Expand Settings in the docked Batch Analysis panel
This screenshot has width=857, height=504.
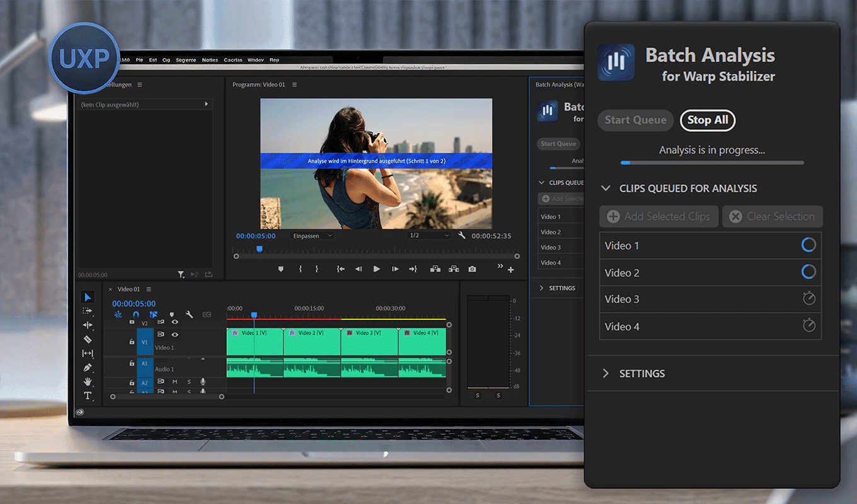(x=542, y=288)
